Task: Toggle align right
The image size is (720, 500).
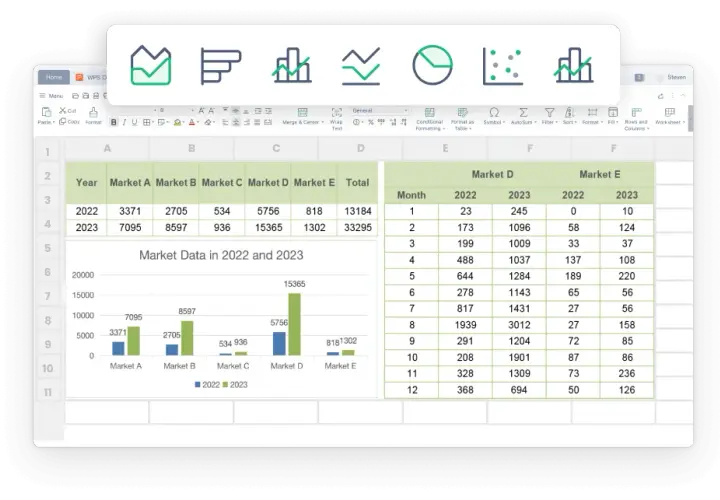Action: pyautogui.click(x=247, y=122)
